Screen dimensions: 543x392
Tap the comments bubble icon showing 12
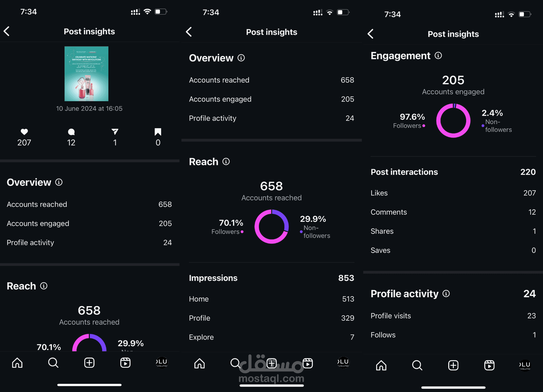(x=71, y=132)
